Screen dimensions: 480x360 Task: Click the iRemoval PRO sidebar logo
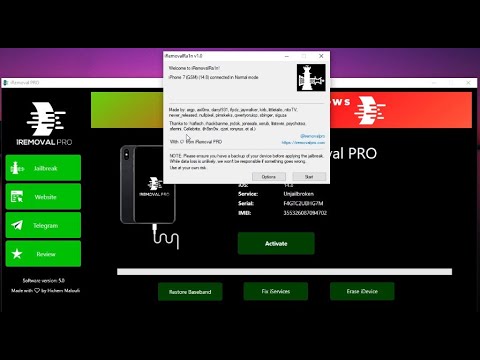(44, 124)
